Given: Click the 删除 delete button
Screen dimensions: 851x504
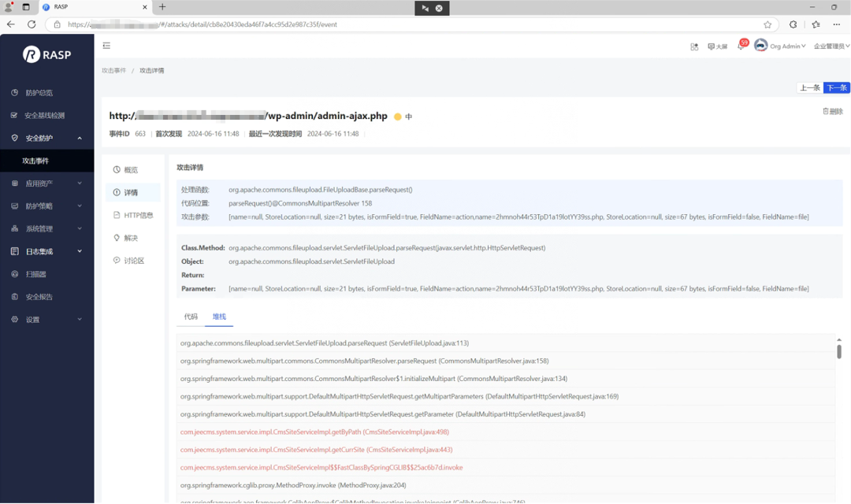Looking at the screenshot, I should point(833,112).
